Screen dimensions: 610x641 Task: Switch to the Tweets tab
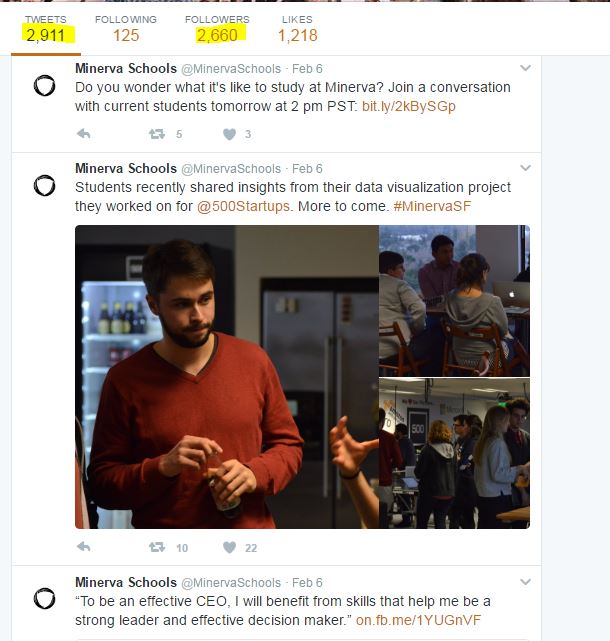45,28
